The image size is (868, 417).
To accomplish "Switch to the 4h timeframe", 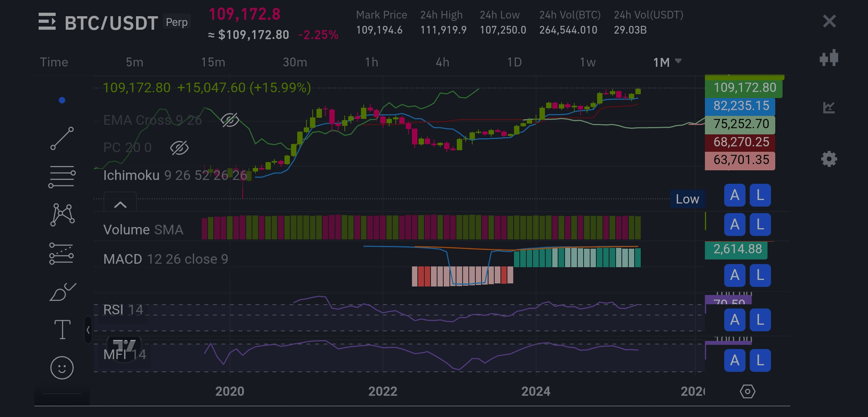I will (x=443, y=62).
